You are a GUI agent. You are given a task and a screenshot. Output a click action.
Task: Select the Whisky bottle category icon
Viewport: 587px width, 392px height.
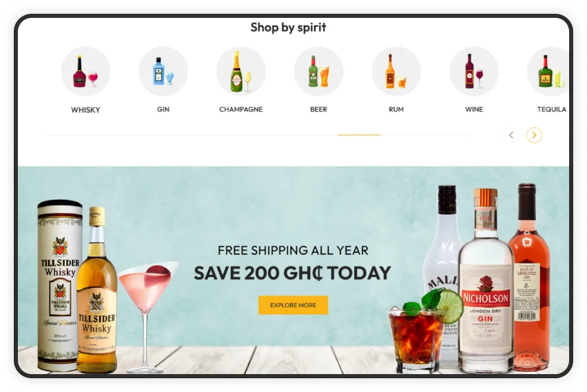85,71
